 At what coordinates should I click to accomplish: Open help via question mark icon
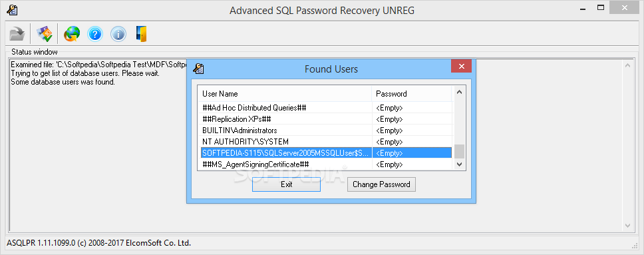click(95, 34)
